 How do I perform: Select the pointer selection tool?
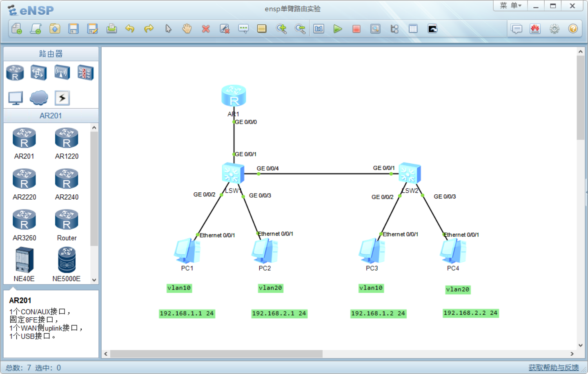coord(168,29)
